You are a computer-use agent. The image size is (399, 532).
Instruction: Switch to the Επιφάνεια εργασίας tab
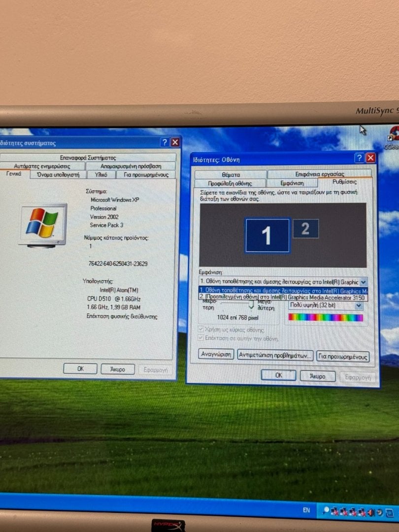tap(319, 174)
